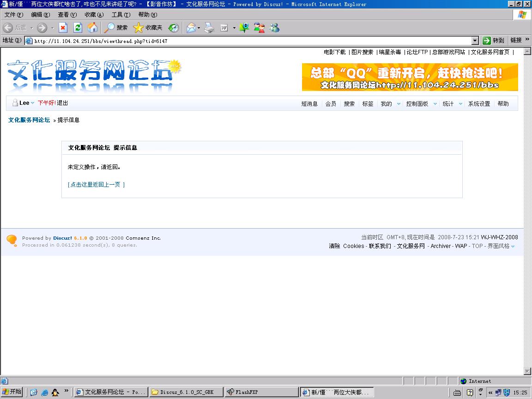Image resolution: width=532 pixels, height=399 pixels.
Task: Click the green Messenger toolbar icon
Action: [x=244, y=28]
